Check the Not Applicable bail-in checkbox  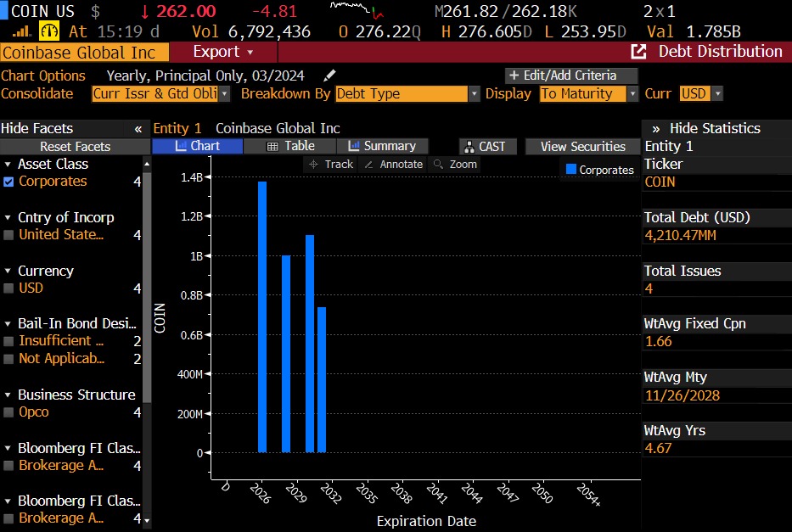(8, 359)
